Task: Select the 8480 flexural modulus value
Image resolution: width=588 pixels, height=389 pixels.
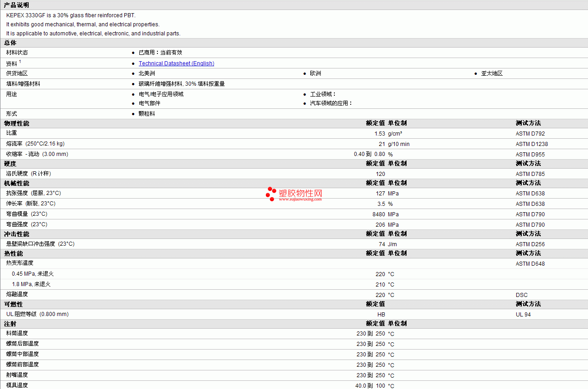Action: [379, 214]
